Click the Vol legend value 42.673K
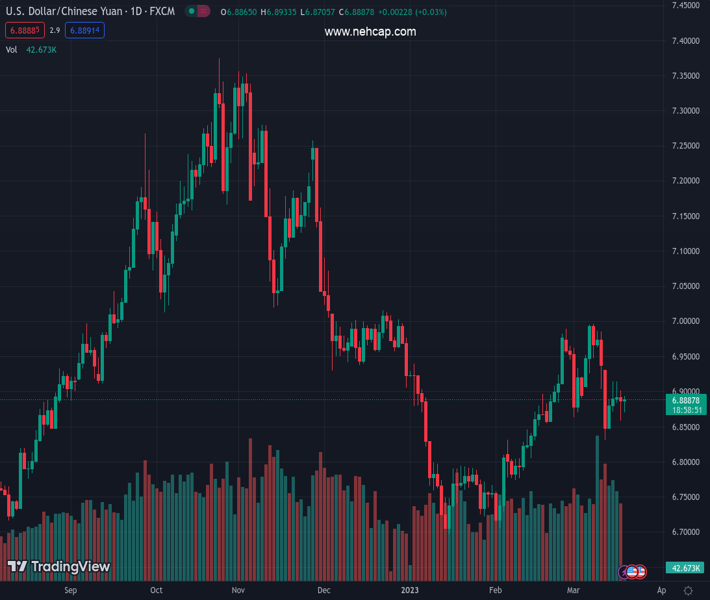 [x=41, y=50]
